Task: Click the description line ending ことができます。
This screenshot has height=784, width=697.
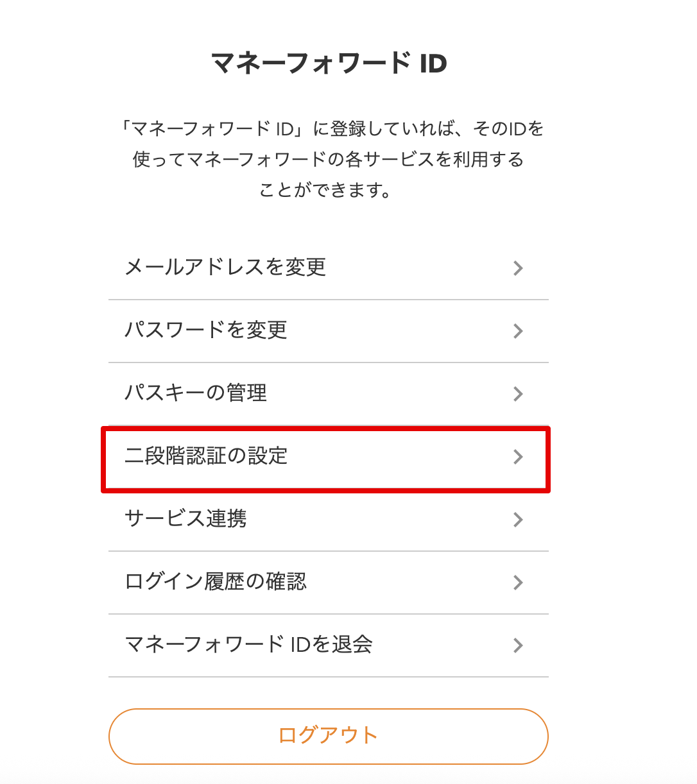Action: point(325,191)
